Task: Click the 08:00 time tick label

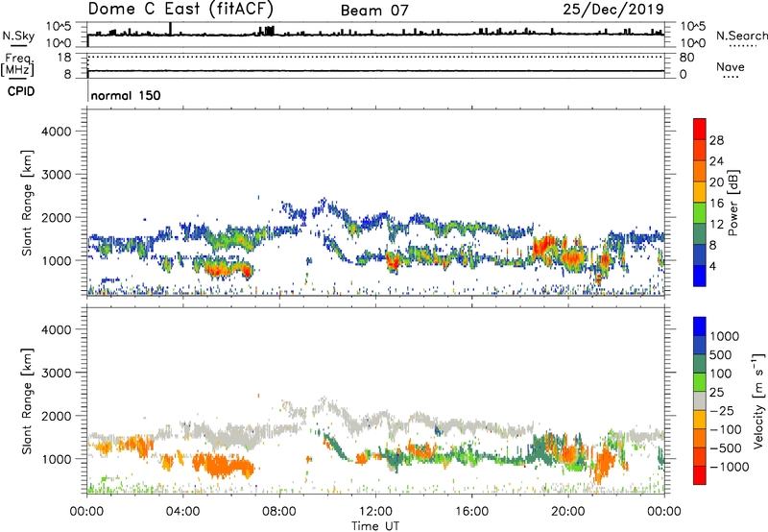Action: [279, 512]
